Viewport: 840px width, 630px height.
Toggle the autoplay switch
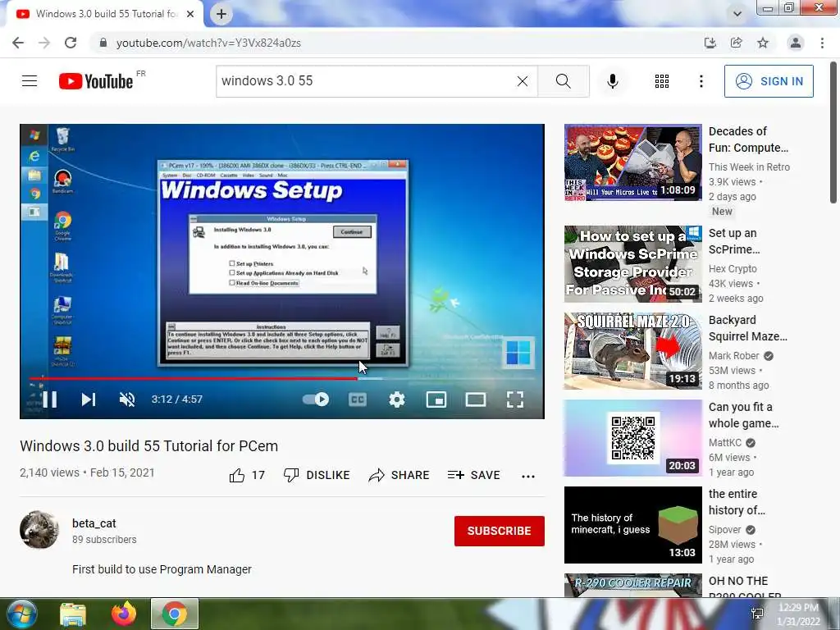pos(316,399)
